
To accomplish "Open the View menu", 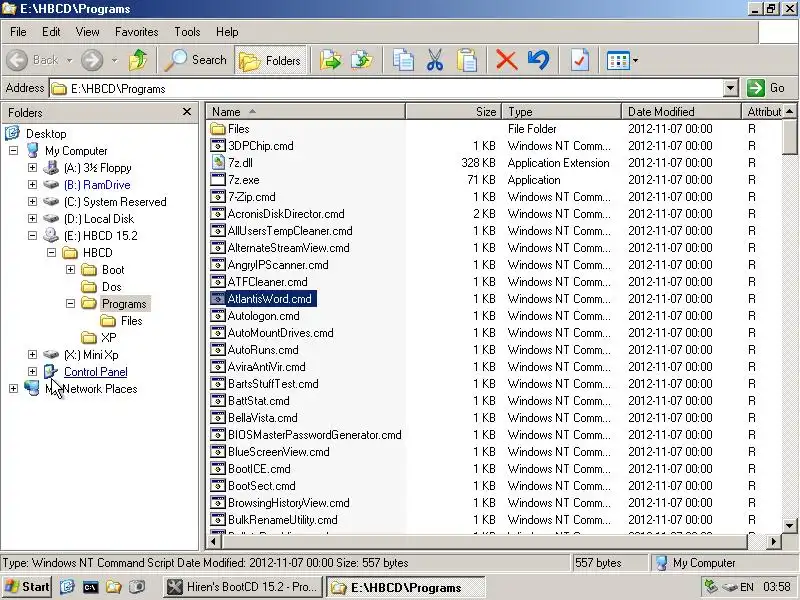I will [87, 32].
